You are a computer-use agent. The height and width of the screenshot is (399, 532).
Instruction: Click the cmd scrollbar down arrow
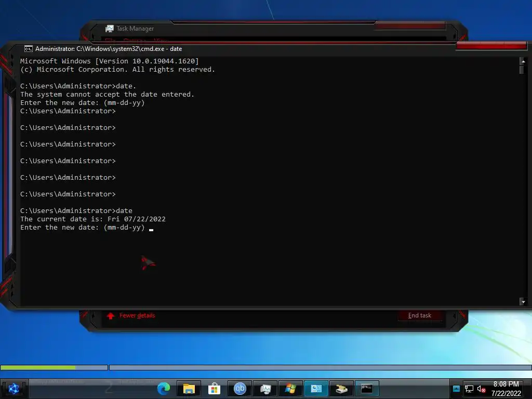point(523,302)
